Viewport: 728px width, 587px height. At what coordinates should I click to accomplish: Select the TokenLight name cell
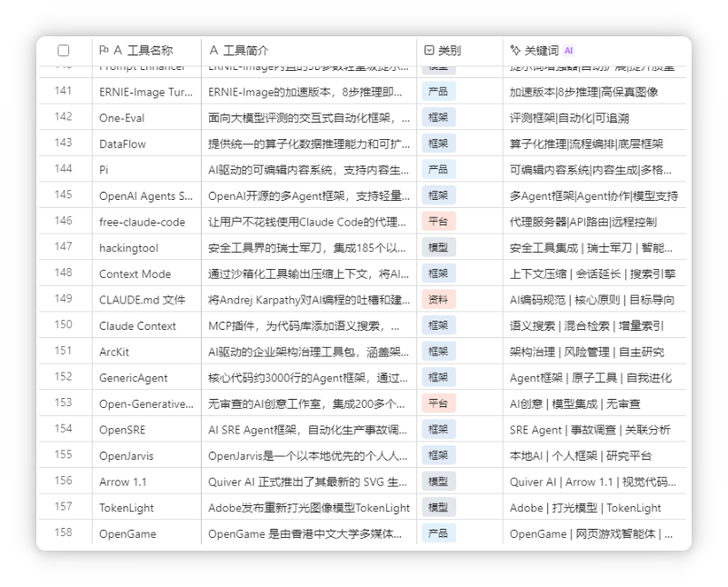pyautogui.click(x=146, y=508)
